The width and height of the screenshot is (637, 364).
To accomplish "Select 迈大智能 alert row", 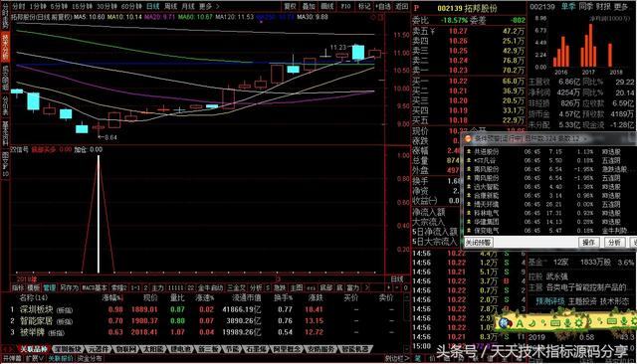I will 550,187.
